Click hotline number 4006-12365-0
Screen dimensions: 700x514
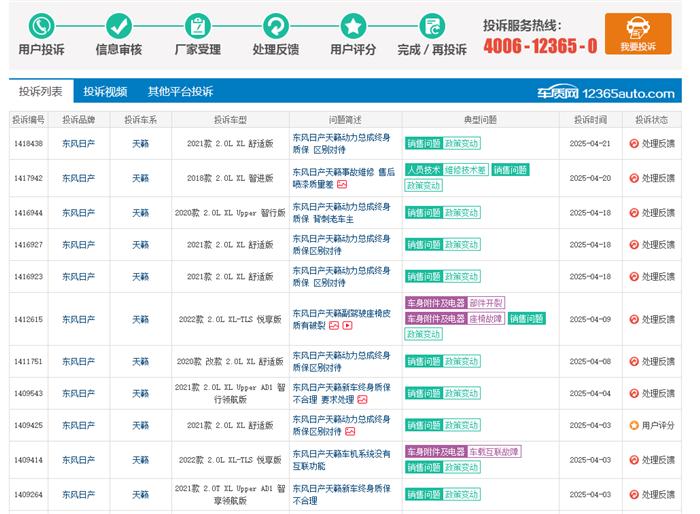pos(540,46)
